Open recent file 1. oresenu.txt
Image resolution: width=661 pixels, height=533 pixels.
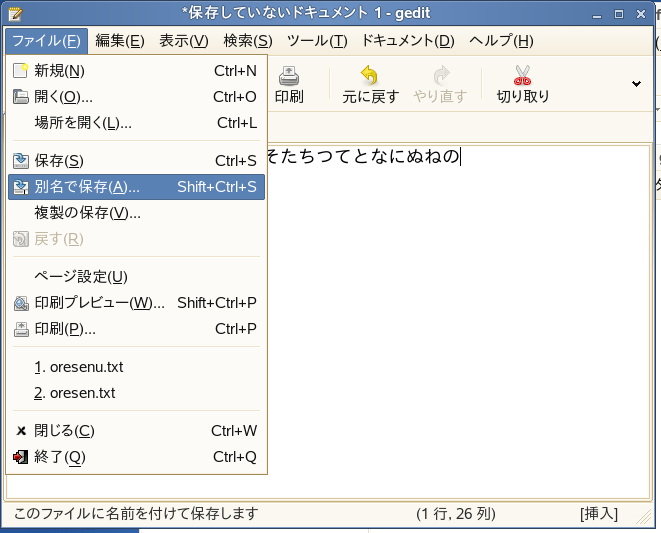136,367
